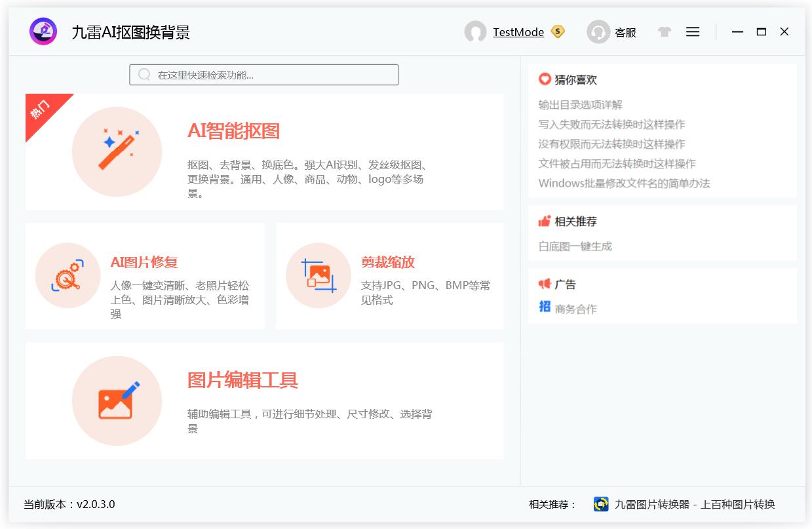Screen dimensions: 812x529
Task: Click the AI智能抠图 description text
Action: (x=307, y=179)
